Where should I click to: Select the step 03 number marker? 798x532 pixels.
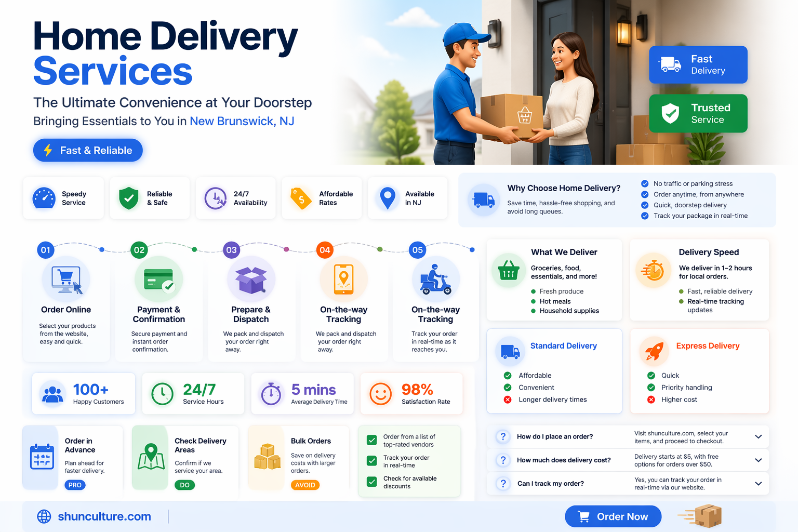click(231, 250)
